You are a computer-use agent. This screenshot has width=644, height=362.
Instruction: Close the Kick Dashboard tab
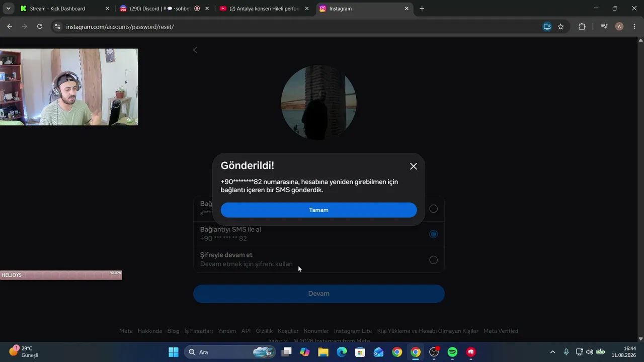[107, 9]
